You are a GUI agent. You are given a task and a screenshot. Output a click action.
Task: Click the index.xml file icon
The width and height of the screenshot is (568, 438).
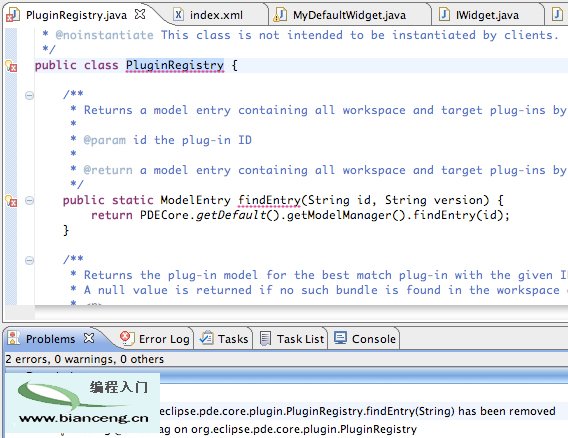tap(178, 14)
